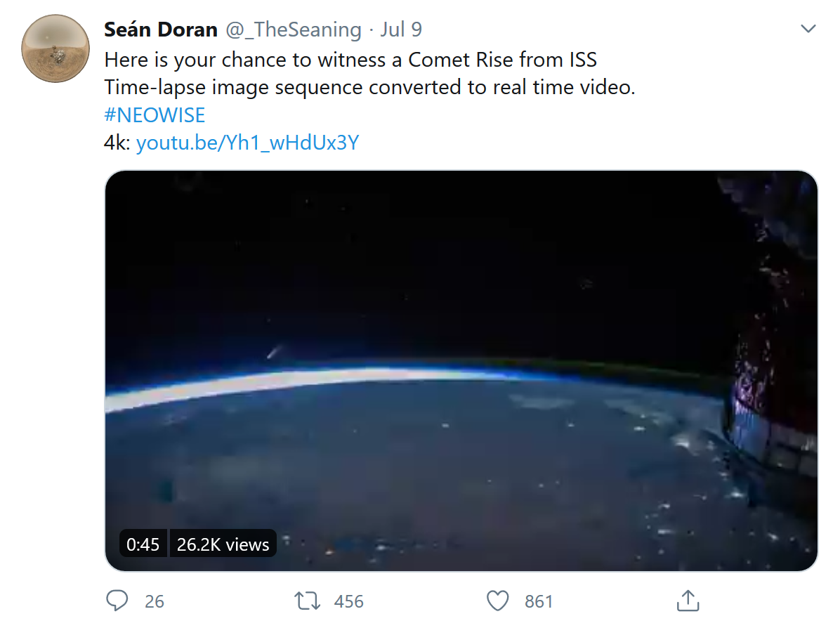Click the reply speech bubble icon

(117, 601)
